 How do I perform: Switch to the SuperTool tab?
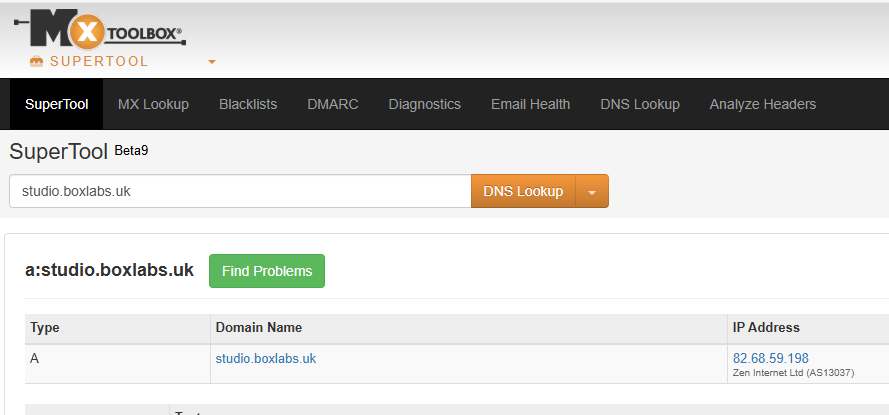click(57, 104)
